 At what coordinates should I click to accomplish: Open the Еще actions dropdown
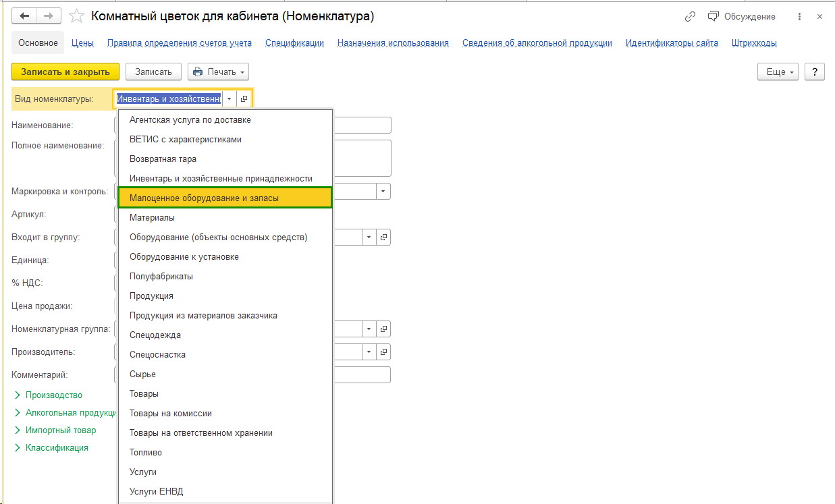click(x=778, y=72)
